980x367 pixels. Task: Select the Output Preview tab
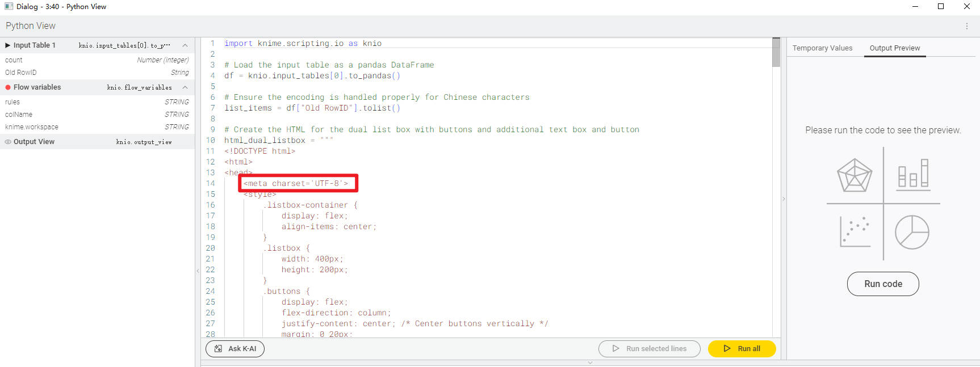point(894,48)
